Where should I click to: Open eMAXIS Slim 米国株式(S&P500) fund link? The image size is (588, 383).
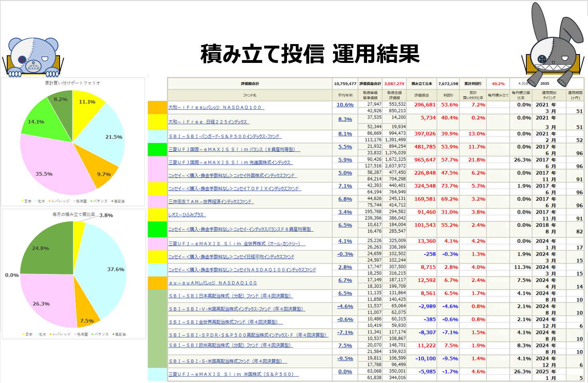[233, 374]
